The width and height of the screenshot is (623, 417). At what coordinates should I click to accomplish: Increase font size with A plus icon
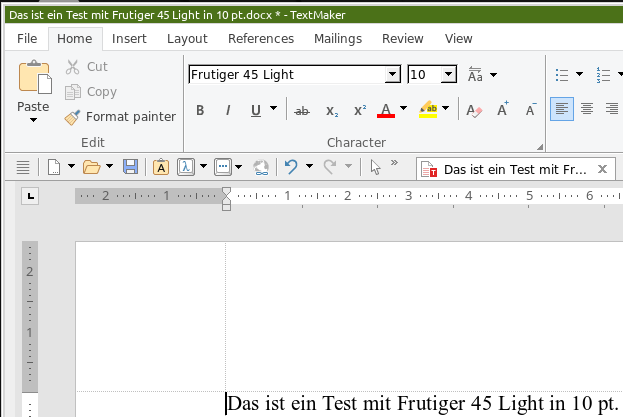click(503, 108)
